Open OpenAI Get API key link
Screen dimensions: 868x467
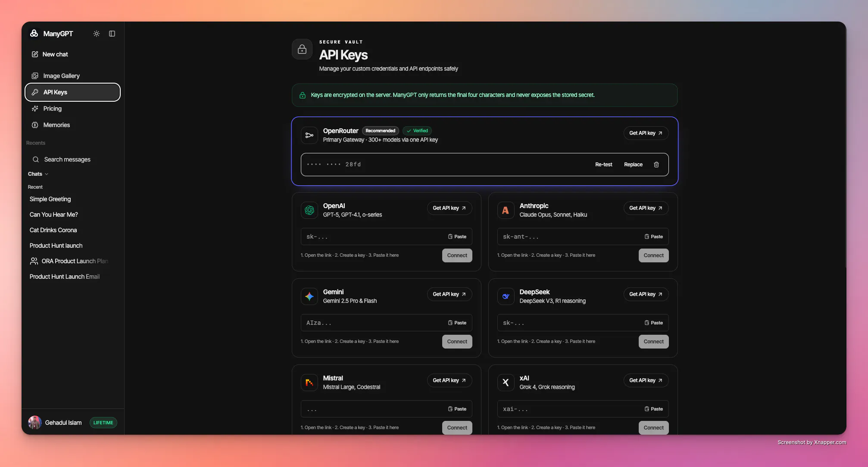pos(450,208)
